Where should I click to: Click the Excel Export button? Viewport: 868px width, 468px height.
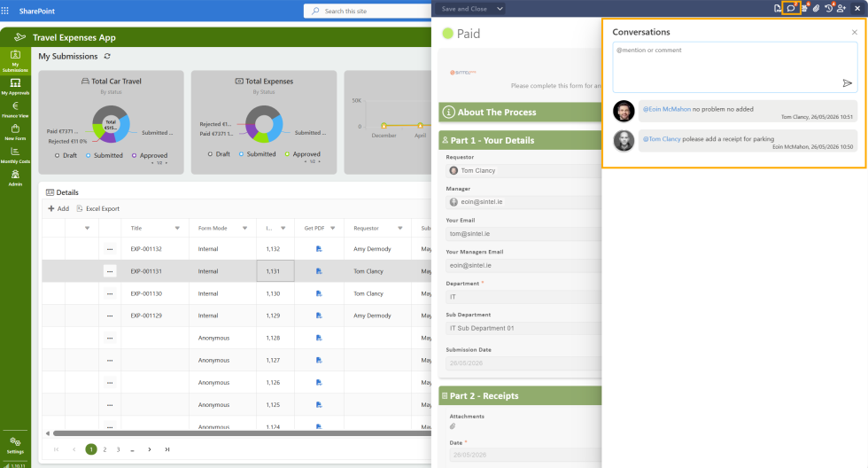tap(98, 209)
